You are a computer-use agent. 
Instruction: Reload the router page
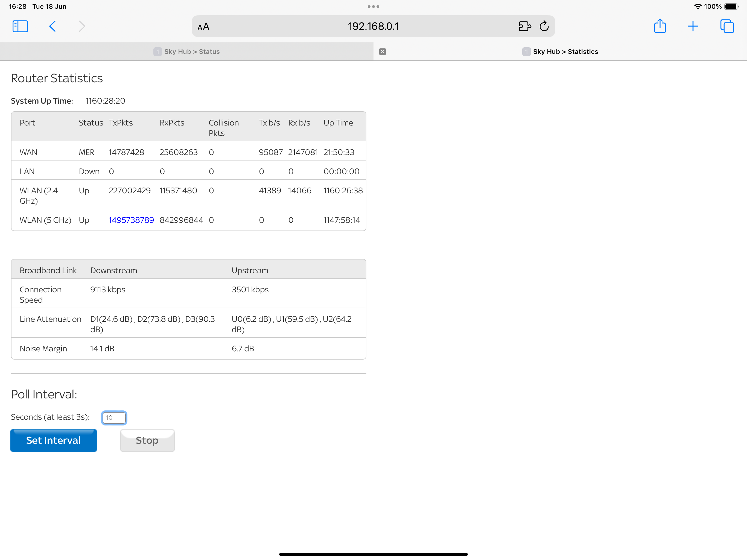544,26
